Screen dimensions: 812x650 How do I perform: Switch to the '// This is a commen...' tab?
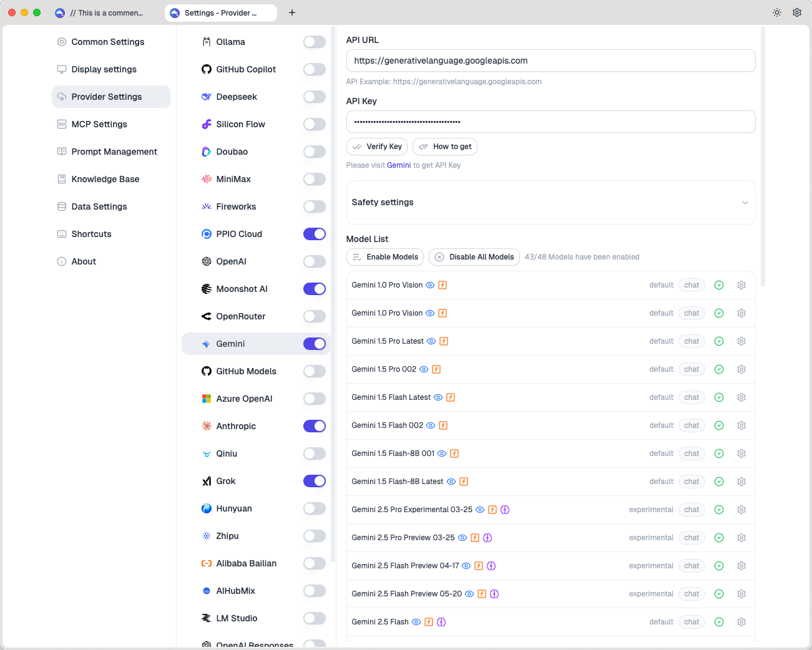[105, 12]
